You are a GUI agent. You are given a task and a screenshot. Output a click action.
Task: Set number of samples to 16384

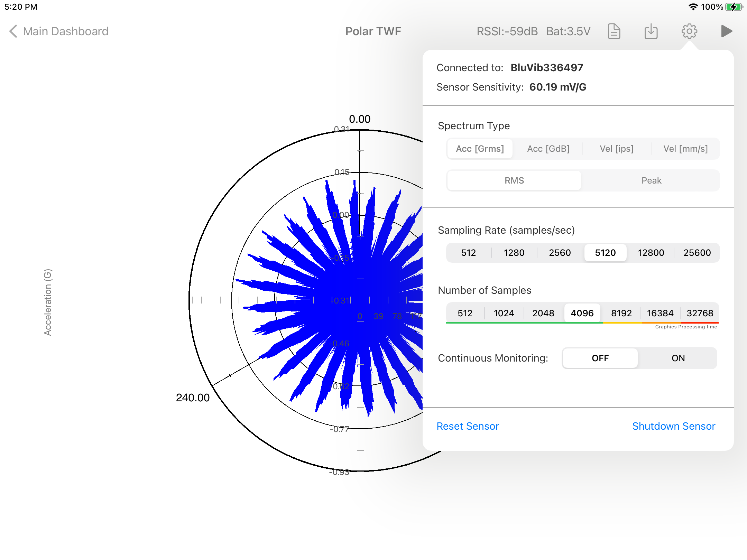[x=660, y=313]
